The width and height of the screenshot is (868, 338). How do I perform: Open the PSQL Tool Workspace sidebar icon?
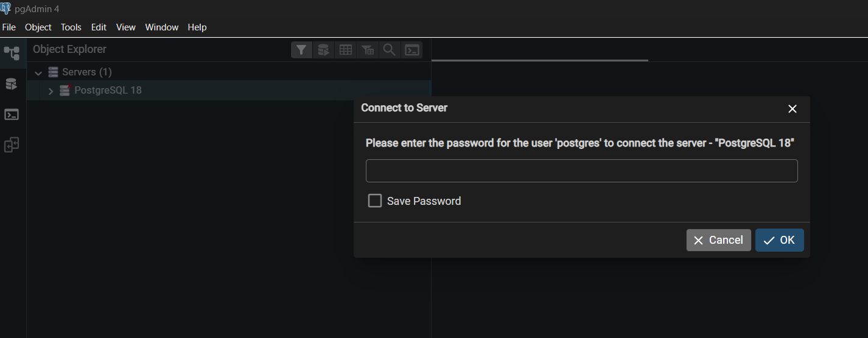click(x=12, y=114)
